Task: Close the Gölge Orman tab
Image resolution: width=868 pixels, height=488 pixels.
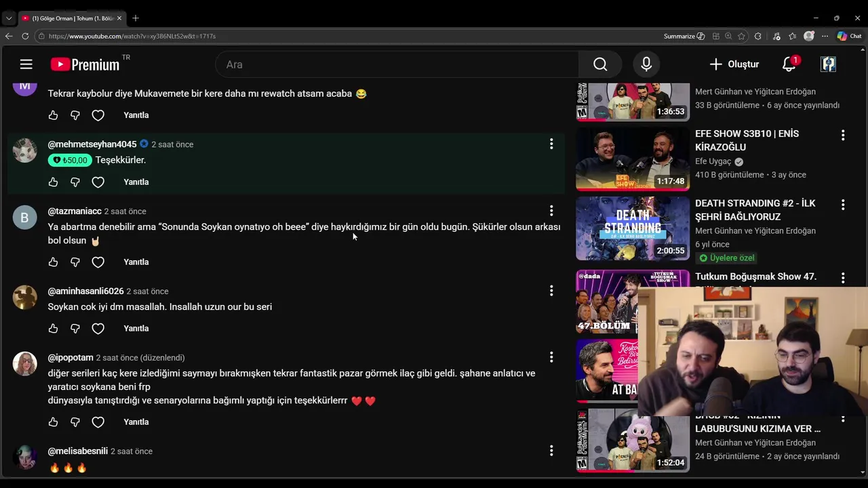Action: pyautogui.click(x=119, y=18)
